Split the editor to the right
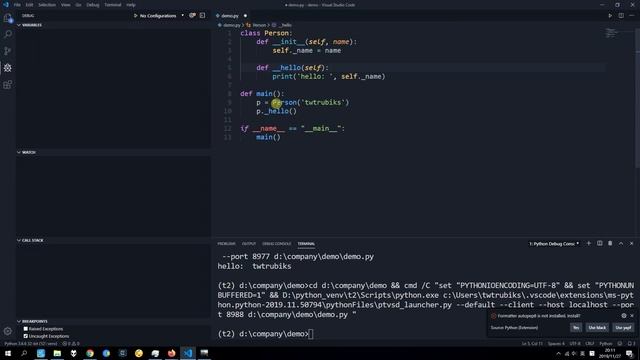The image size is (640, 360). tap(621, 16)
